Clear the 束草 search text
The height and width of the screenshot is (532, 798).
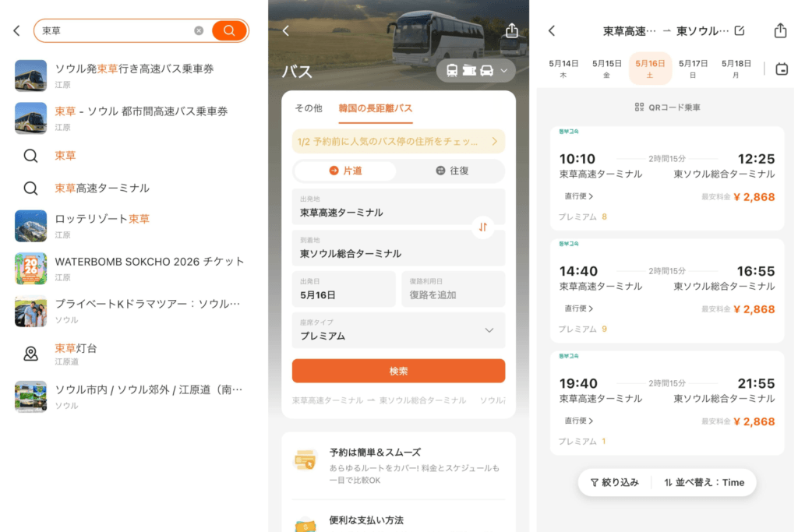pyautogui.click(x=199, y=30)
